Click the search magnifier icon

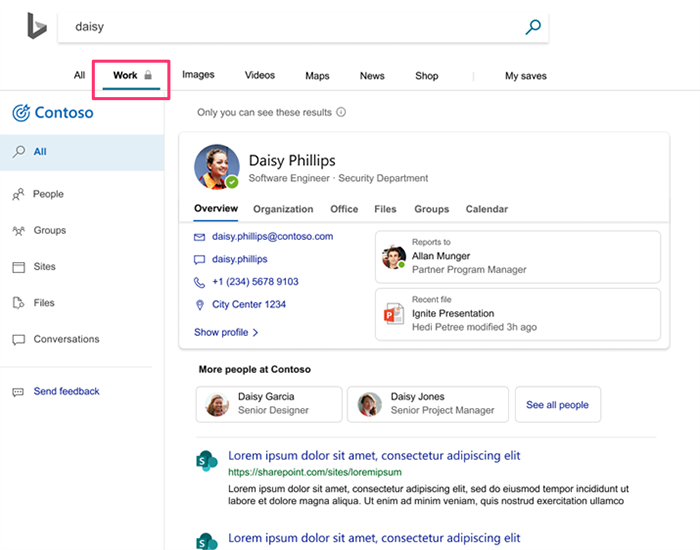click(533, 27)
